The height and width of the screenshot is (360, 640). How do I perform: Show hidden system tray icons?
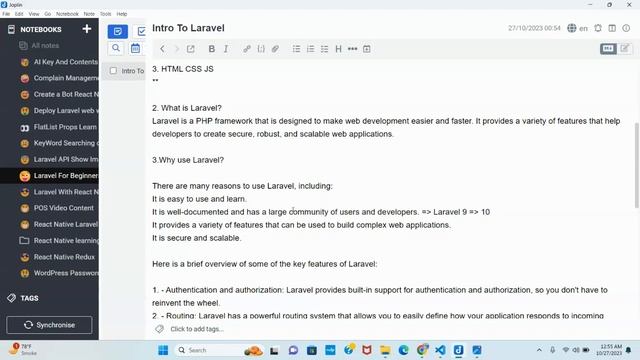539,350
